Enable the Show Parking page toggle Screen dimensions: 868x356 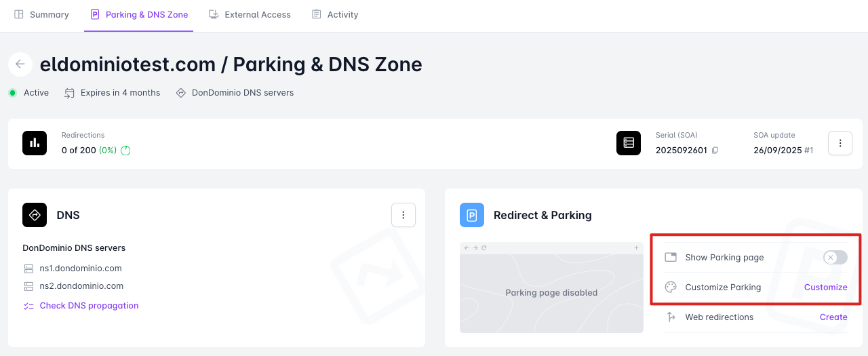835,258
